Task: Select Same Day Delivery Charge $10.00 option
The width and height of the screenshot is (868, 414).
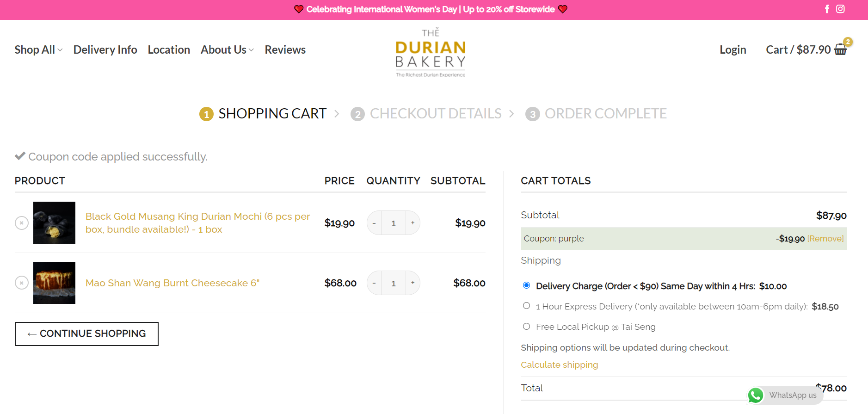Action: [526, 285]
